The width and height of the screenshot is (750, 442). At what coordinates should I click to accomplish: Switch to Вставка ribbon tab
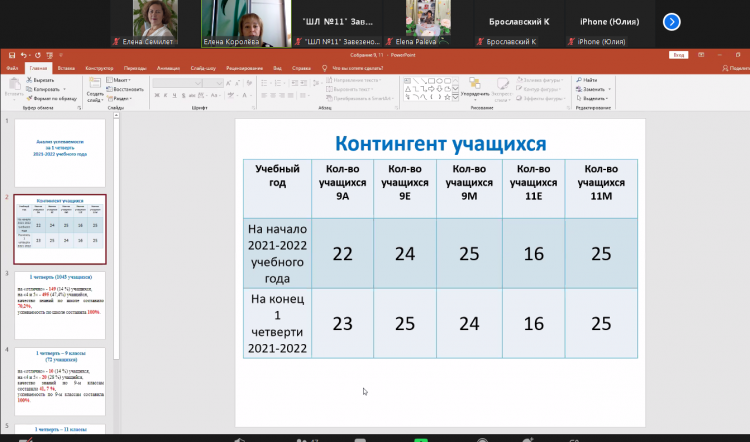click(x=66, y=68)
